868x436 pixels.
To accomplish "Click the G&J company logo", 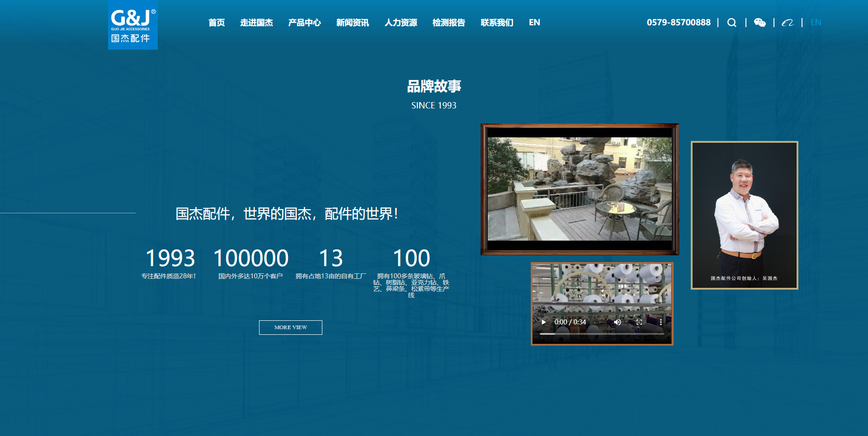I will (x=132, y=25).
